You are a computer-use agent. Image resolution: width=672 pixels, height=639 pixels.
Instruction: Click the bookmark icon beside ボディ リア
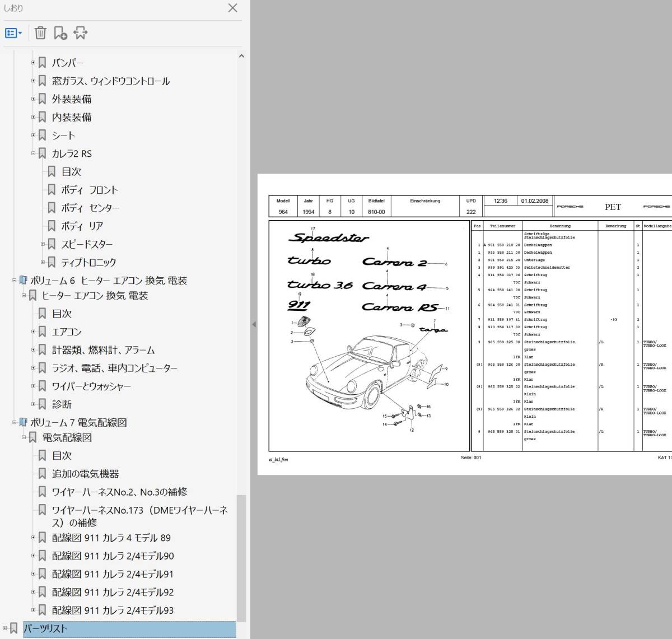tap(52, 226)
